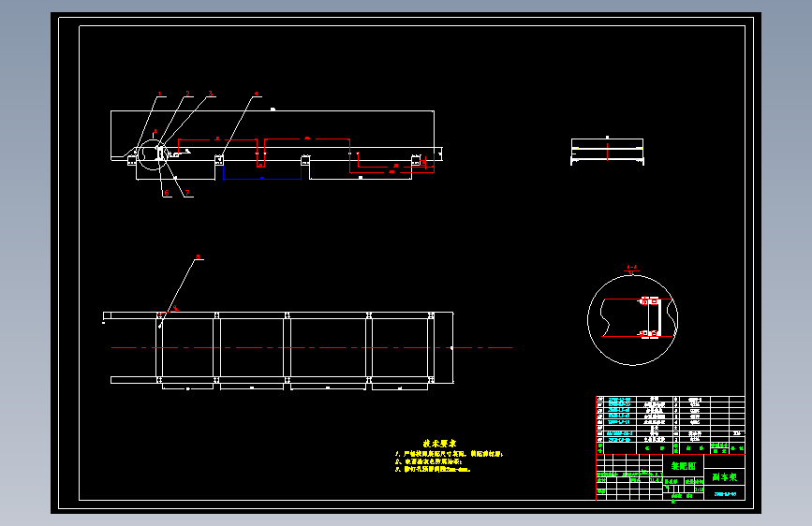Click part callout number 4
Viewport: 812px width, 526px height.
[256, 95]
